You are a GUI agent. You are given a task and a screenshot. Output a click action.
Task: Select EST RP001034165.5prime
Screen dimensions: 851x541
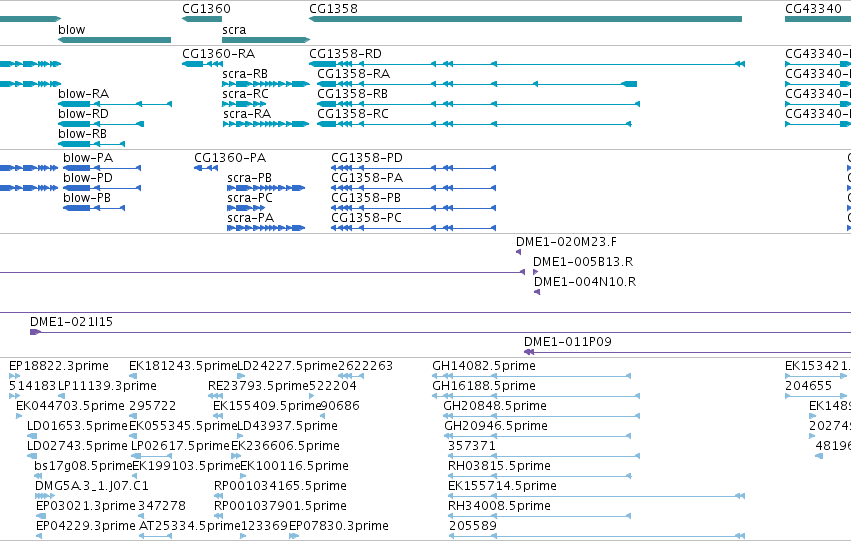click(x=281, y=486)
